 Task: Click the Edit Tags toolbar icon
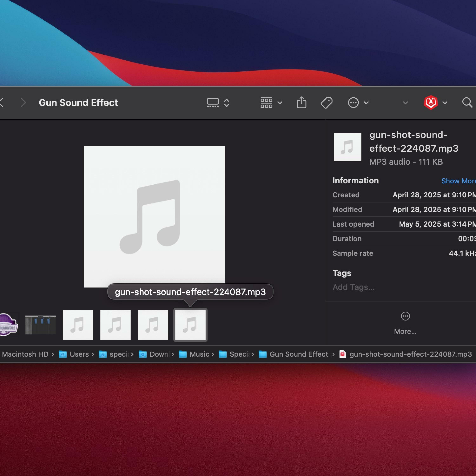coord(326,102)
